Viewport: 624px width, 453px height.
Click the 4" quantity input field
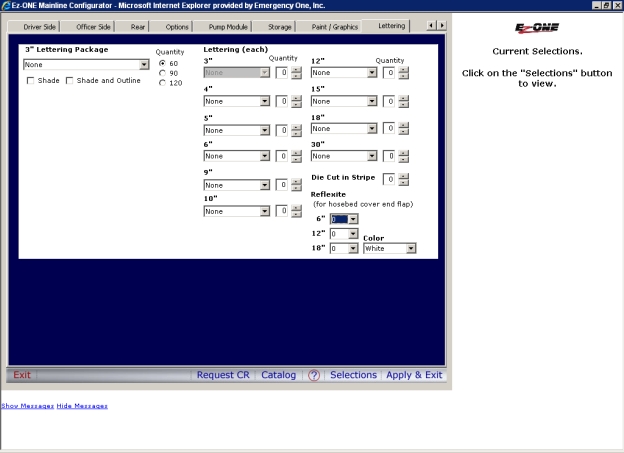(x=282, y=101)
